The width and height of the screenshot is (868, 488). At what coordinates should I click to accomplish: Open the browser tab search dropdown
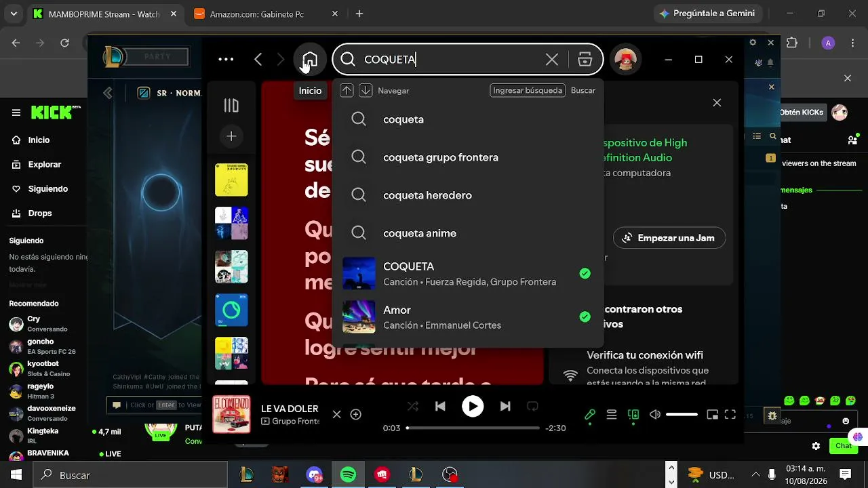[x=14, y=14]
